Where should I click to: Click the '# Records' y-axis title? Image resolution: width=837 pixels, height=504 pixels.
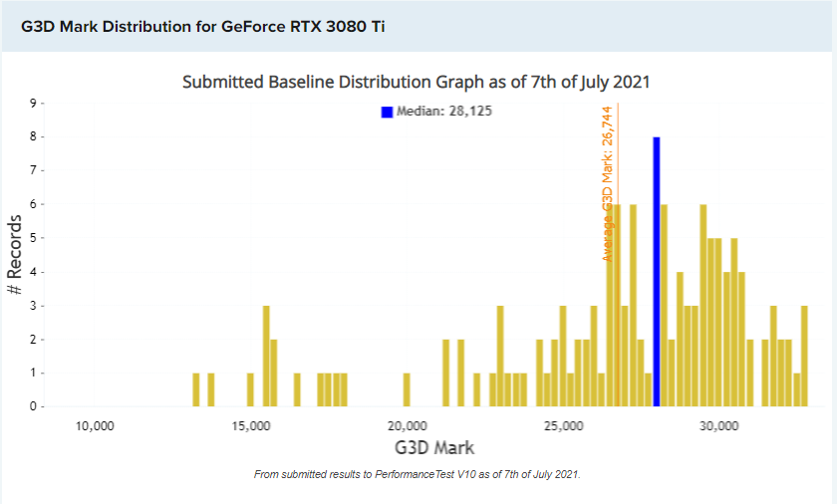(x=14, y=254)
